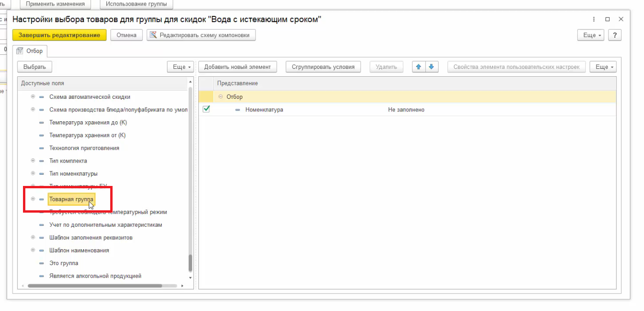
Task: Collapse the Отбор group in filter list
Action: [x=220, y=96]
